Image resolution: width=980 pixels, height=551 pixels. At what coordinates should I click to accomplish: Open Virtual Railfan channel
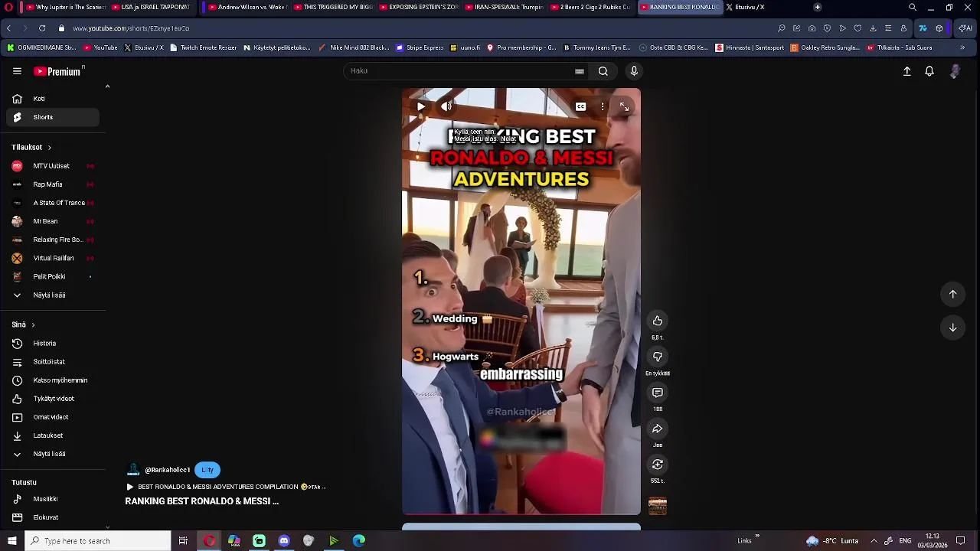(53, 258)
